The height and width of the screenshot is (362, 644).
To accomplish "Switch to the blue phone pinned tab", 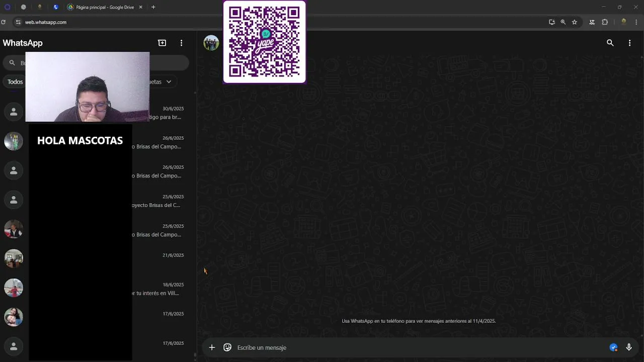I will tap(56, 7).
